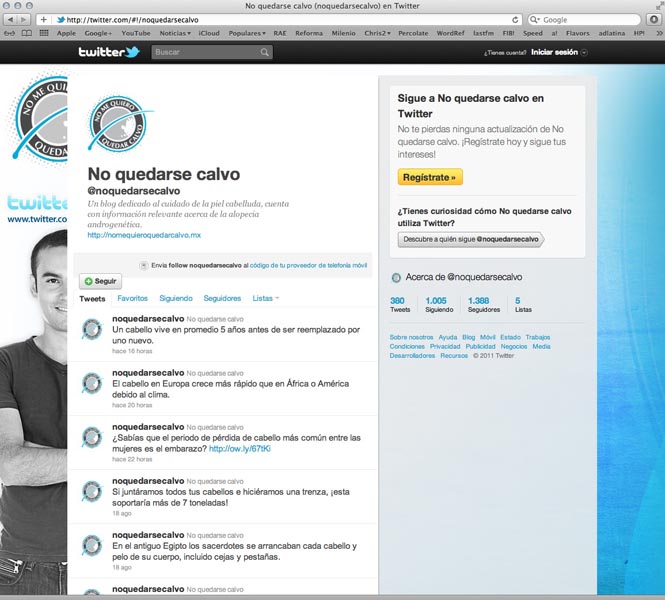Open the Percolate bookmark

point(413,33)
